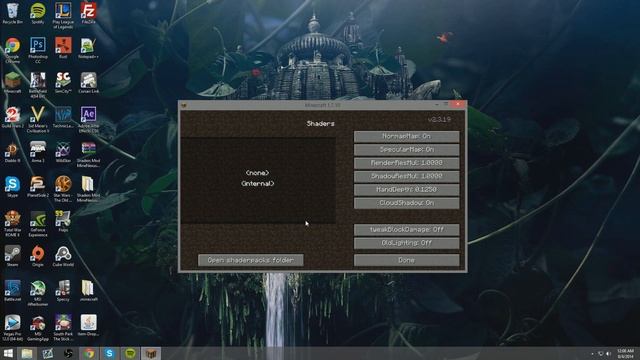Select the Minecraft desktop icon
The height and width of the screenshot is (360, 640).
click(12, 83)
